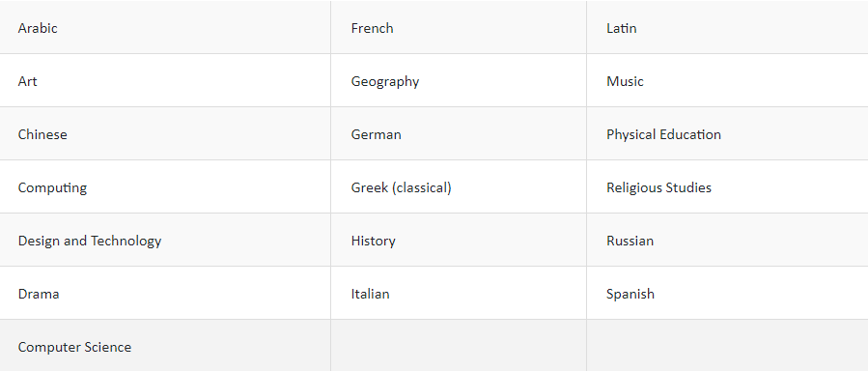Click the Italian cell
This screenshot has height=371, width=868.
(x=459, y=293)
